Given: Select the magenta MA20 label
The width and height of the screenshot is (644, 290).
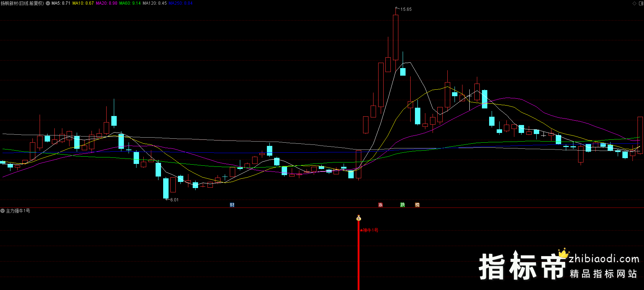Looking at the screenshot, I should (x=106, y=3).
